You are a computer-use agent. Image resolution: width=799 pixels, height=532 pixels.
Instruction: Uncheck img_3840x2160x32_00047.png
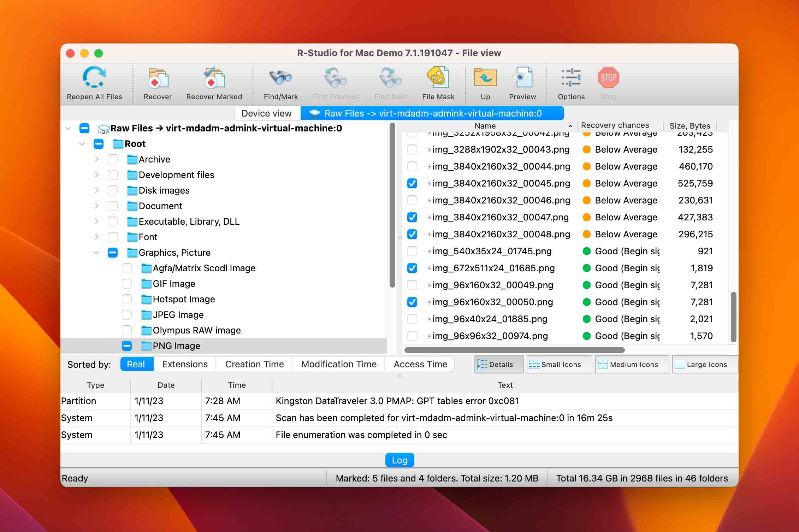click(412, 217)
